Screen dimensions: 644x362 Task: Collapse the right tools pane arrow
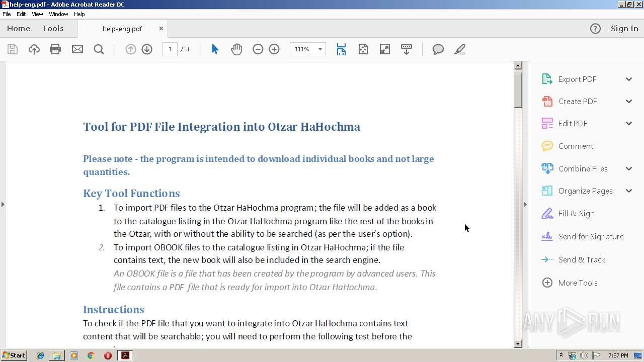click(525, 204)
